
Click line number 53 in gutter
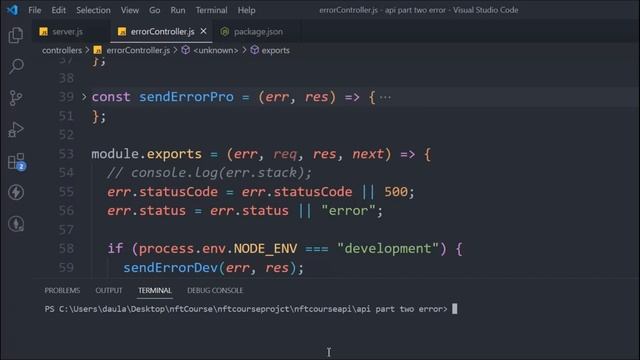coord(66,154)
